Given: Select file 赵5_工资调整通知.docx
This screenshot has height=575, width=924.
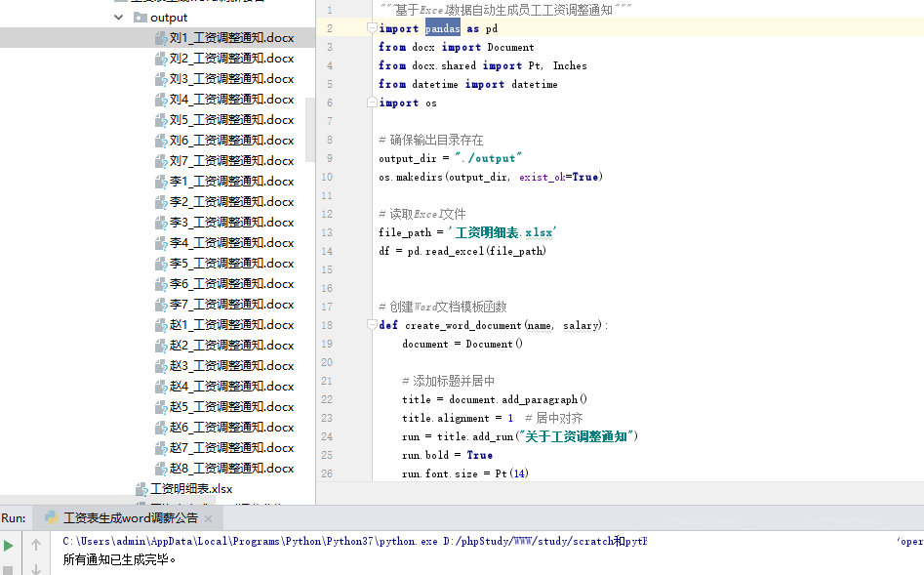Looking at the screenshot, I should (231, 407).
